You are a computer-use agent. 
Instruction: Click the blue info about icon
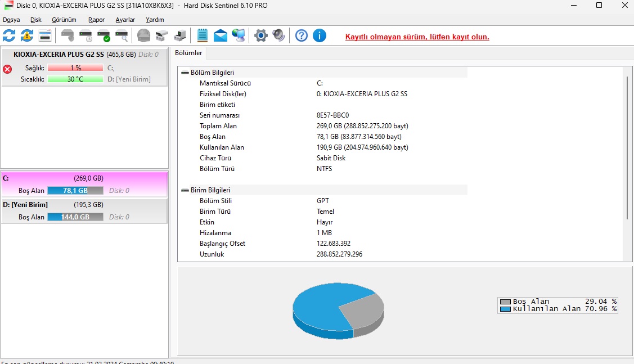click(x=320, y=35)
